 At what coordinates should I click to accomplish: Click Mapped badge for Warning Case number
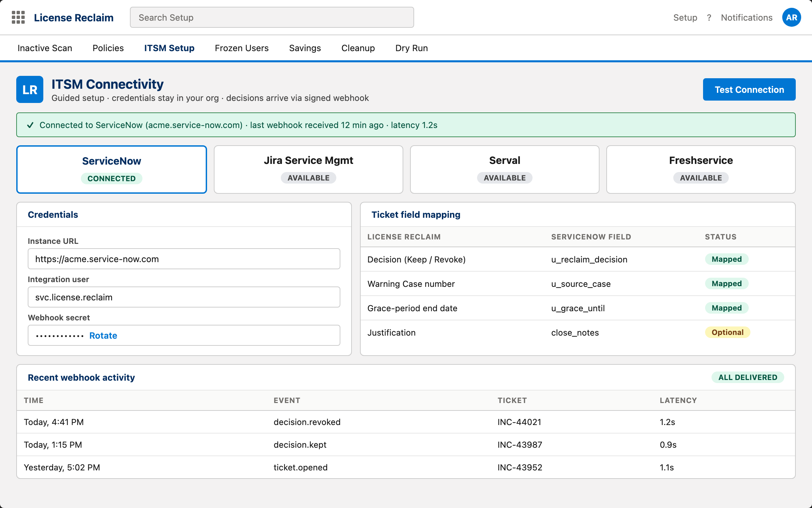pyautogui.click(x=726, y=283)
